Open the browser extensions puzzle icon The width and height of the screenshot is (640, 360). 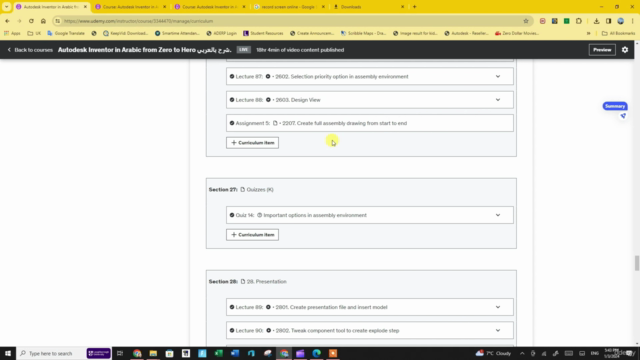point(579,21)
